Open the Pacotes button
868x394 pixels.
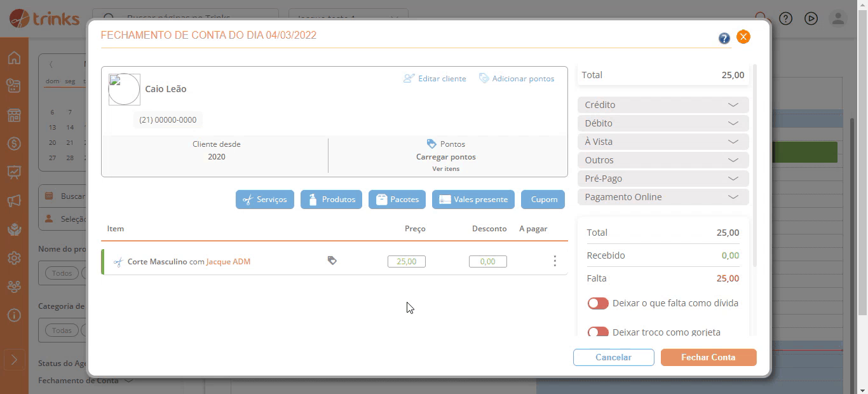point(397,199)
